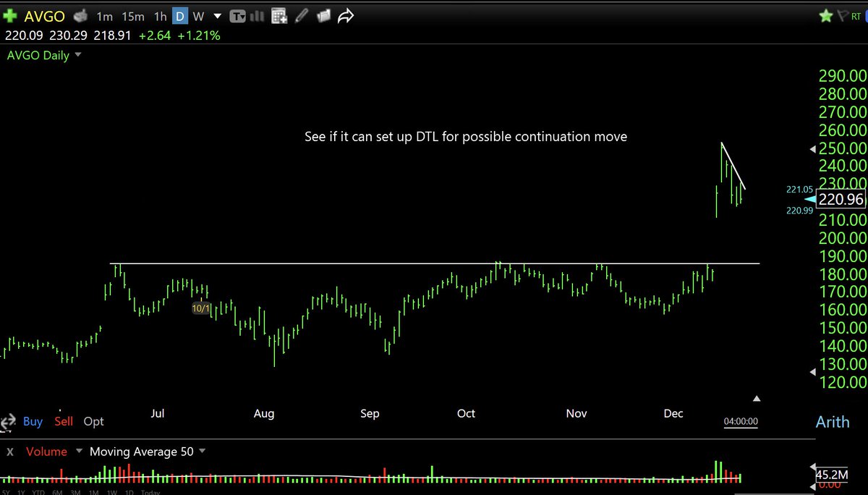868x495 pixels.
Task: Click the Buy button
Action: coord(33,421)
